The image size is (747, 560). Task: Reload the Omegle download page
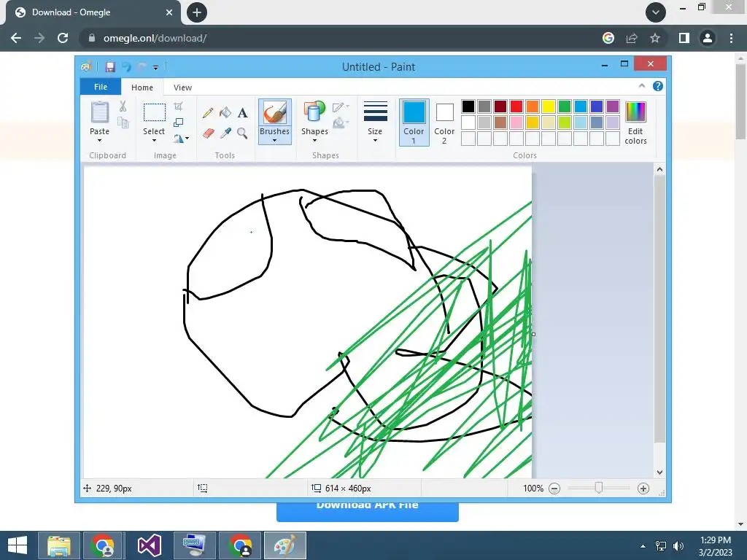(63, 38)
